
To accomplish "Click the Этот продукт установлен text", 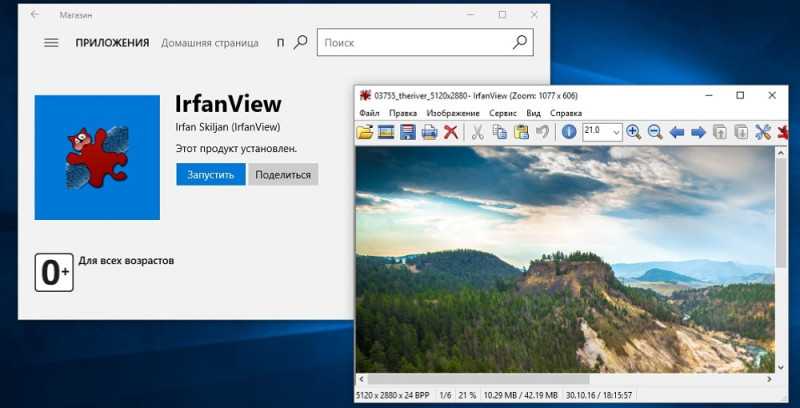I will [x=236, y=148].
